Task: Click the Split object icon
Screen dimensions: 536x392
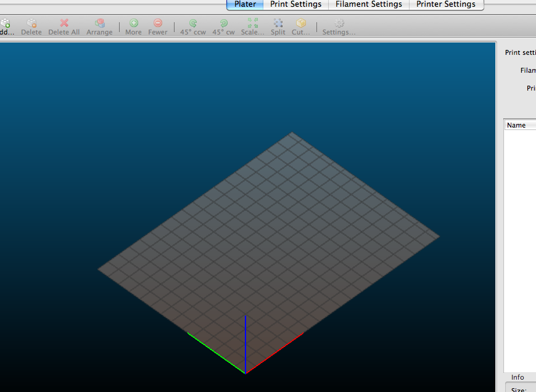Action: [x=278, y=23]
